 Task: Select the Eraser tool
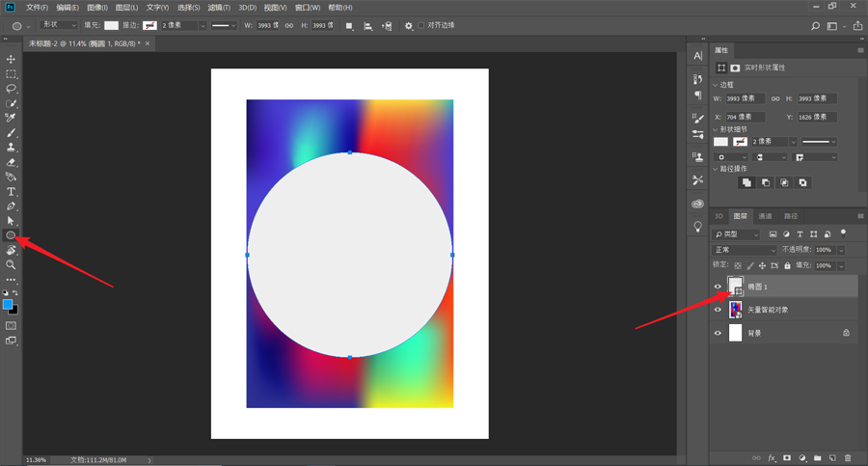pyautogui.click(x=12, y=162)
